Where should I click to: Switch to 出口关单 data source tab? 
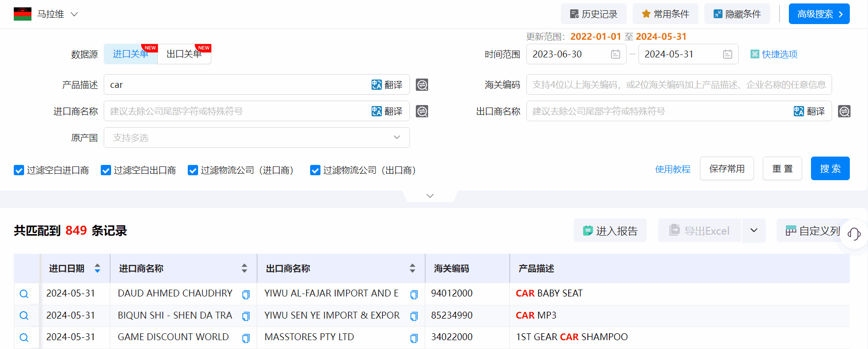coord(184,54)
